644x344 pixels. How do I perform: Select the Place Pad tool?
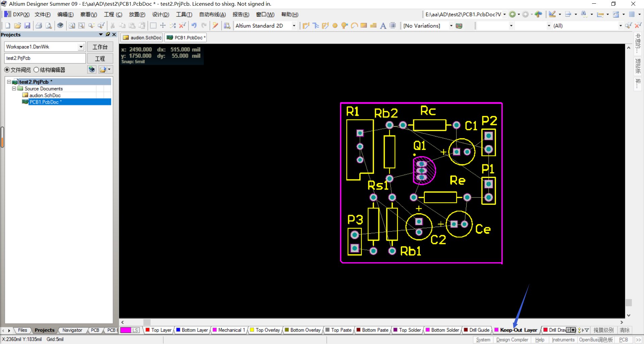(335, 25)
